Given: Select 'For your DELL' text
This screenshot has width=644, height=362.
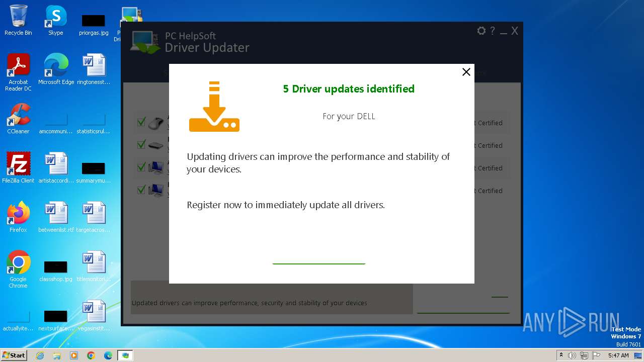Looking at the screenshot, I should coord(349,116).
